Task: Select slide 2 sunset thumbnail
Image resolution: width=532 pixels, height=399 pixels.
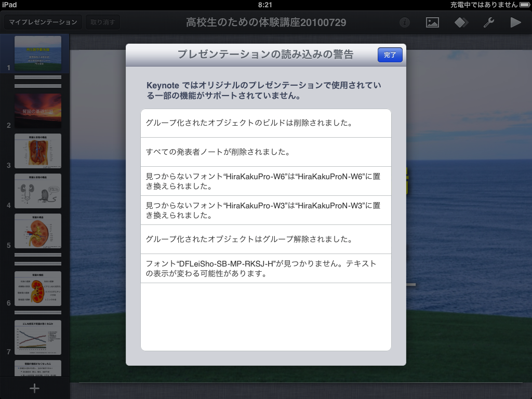Action: (x=38, y=111)
